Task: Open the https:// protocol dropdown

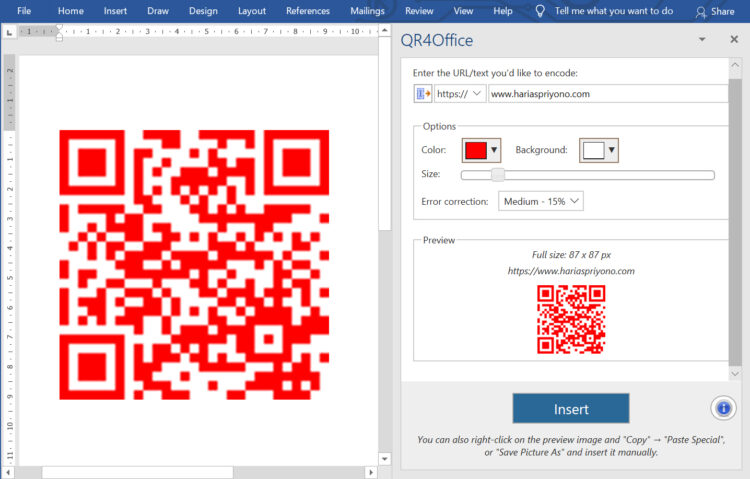Action: tap(460, 94)
